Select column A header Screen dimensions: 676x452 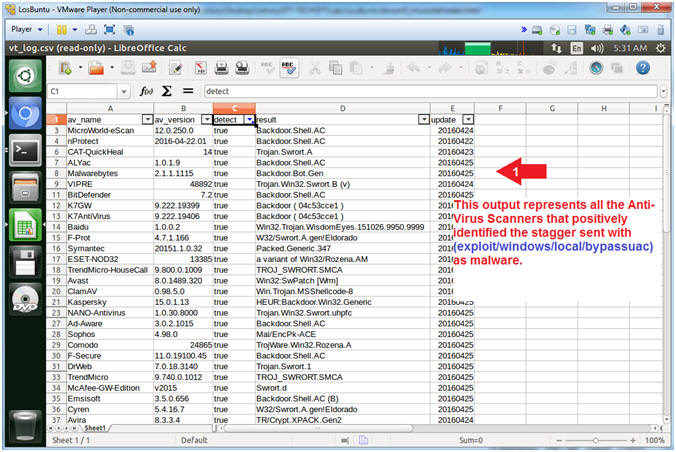(x=110, y=109)
